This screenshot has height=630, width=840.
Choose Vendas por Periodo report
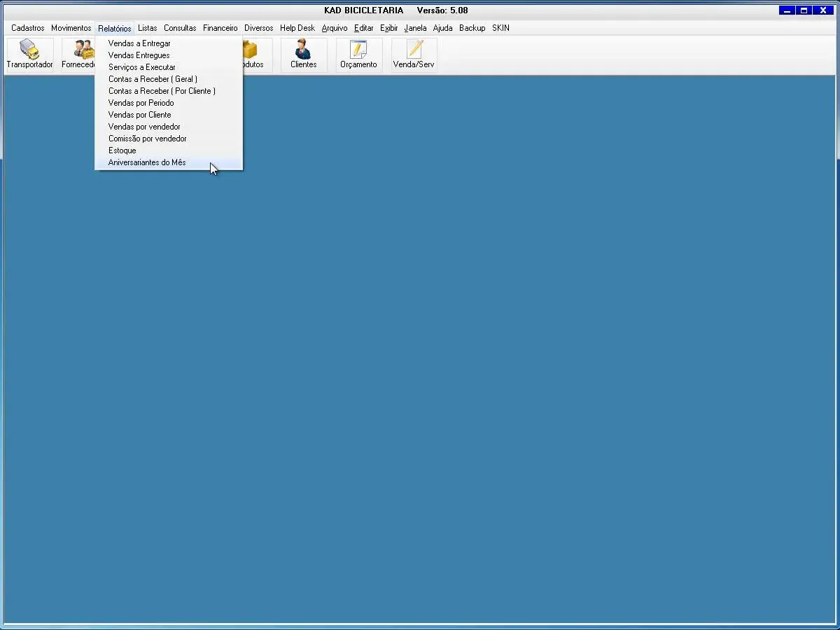pos(141,103)
